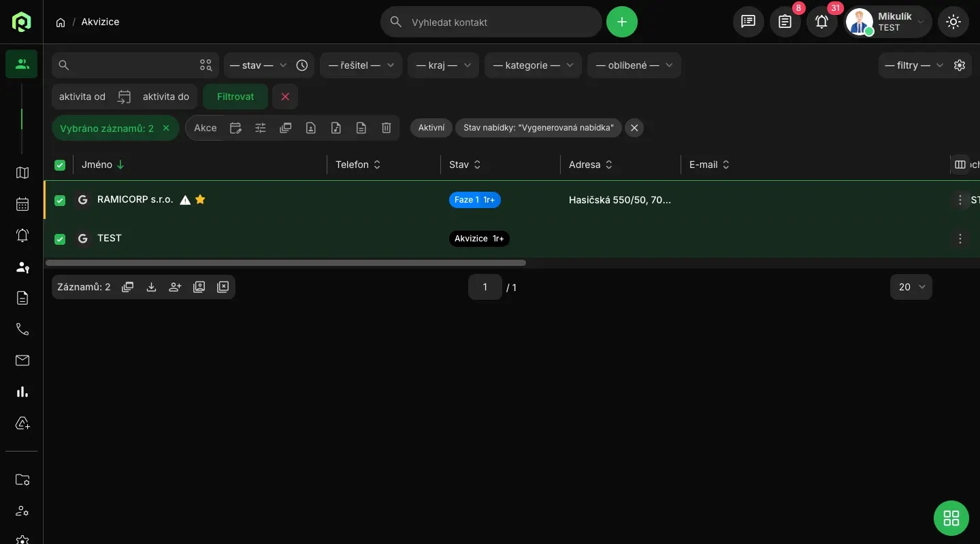Screen dimensions: 980x544
Task: Click the trash delete icon in action toolbar
Action: [386, 128]
